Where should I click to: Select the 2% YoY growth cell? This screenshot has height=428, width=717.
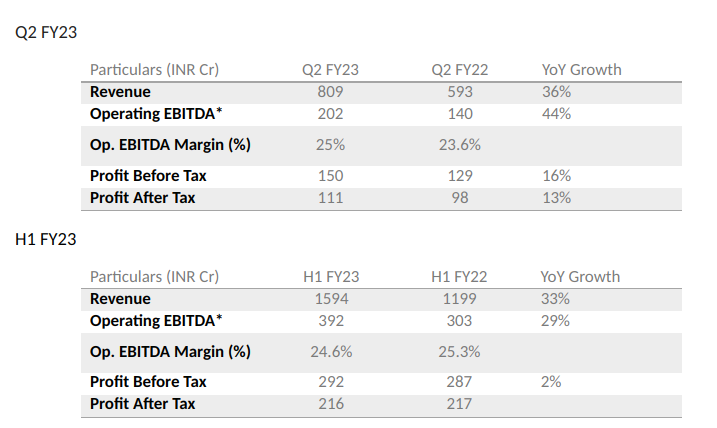(552, 382)
